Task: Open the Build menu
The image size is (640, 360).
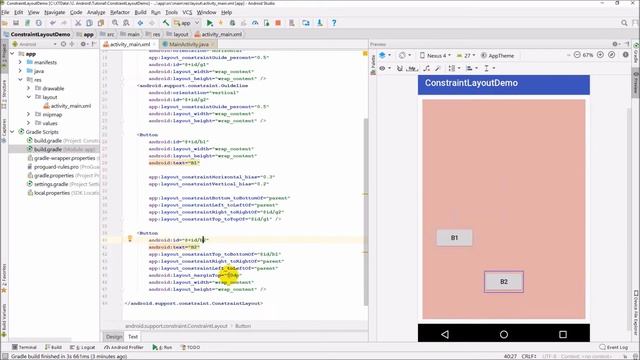Action: click(140, 12)
